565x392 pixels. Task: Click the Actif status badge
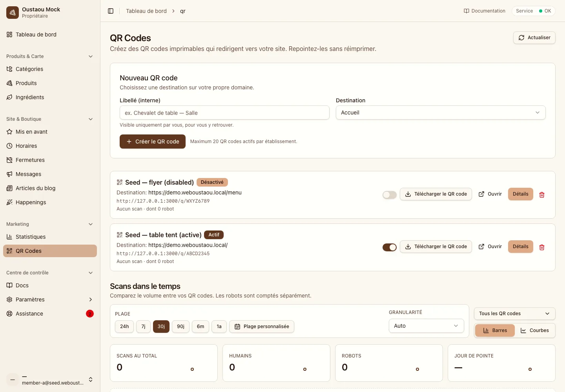pyautogui.click(x=214, y=235)
